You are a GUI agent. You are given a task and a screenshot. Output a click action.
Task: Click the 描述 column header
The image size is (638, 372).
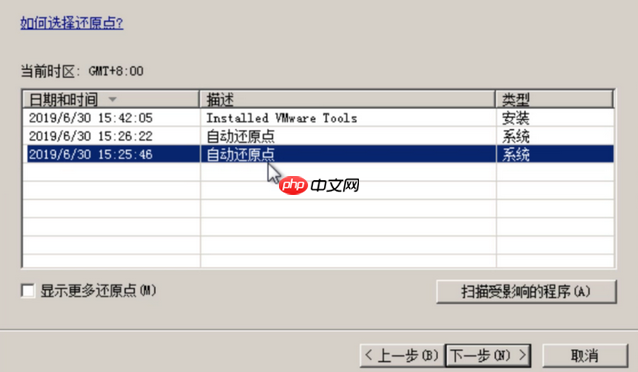[x=347, y=99]
